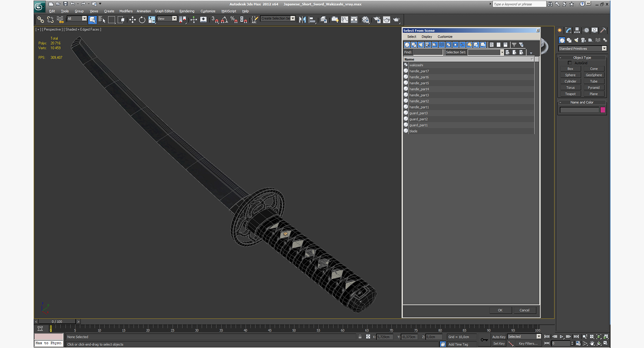The width and height of the screenshot is (644, 348).
Task: Open the Rendering menu
Action: 187,11
